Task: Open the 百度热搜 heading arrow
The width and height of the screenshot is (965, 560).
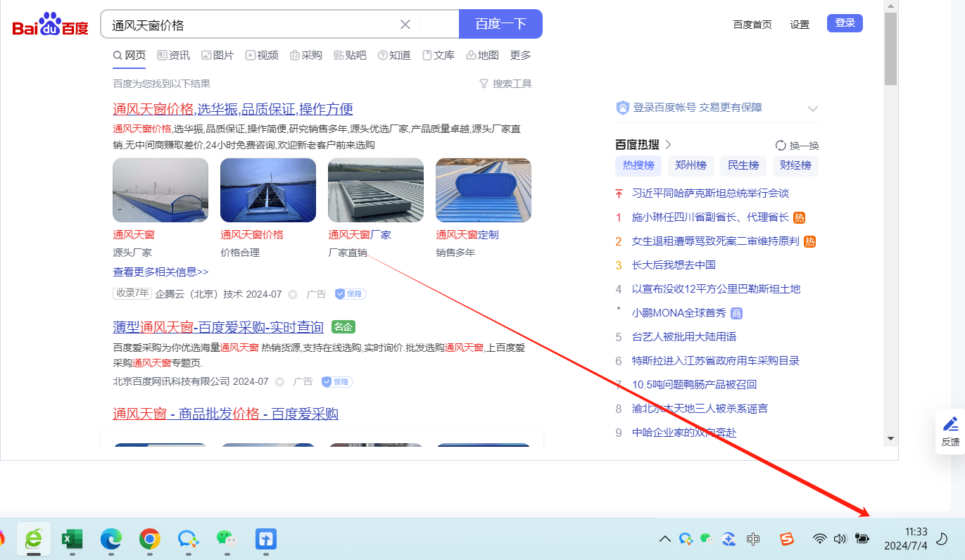Action: pyautogui.click(x=668, y=145)
